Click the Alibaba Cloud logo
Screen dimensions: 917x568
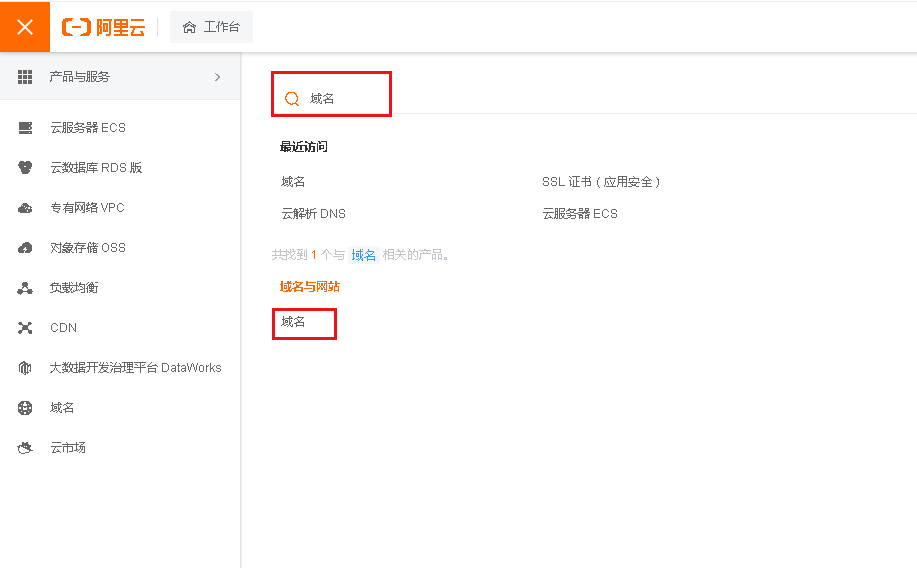(x=104, y=27)
